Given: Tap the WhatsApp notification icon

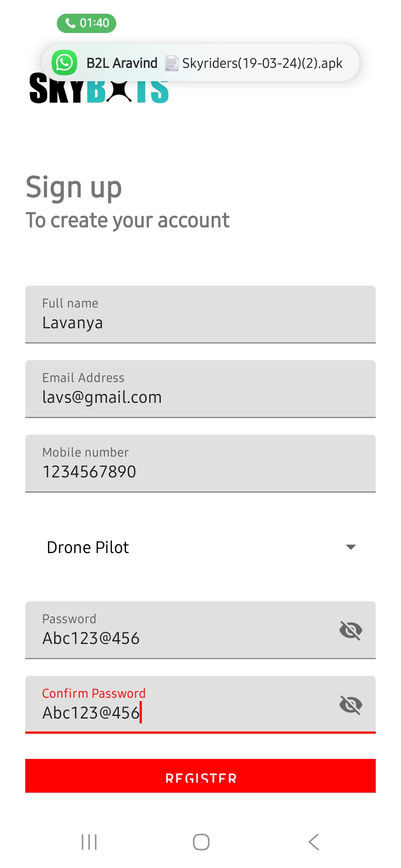Looking at the screenshot, I should [64, 63].
